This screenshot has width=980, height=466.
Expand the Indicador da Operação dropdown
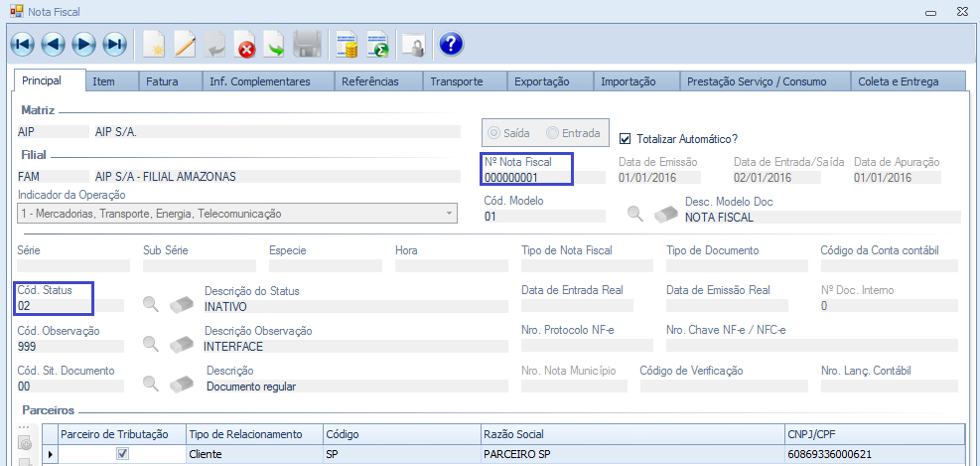pyautogui.click(x=449, y=214)
